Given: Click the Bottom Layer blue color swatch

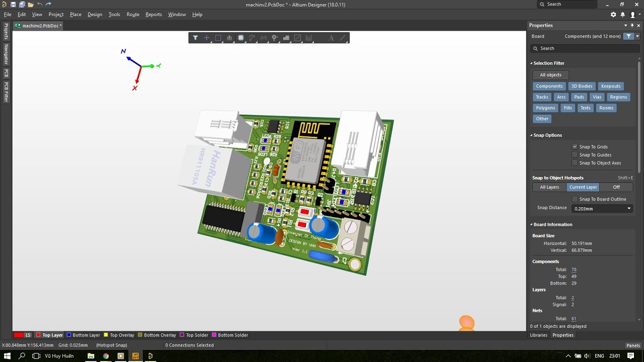Looking at the screenshot, I should [69, 335].
